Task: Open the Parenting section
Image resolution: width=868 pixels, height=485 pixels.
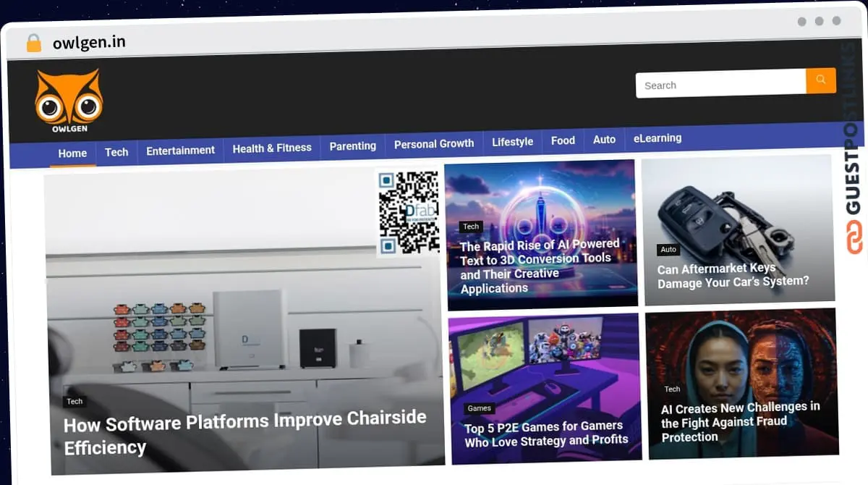Action: pos(352,146)
